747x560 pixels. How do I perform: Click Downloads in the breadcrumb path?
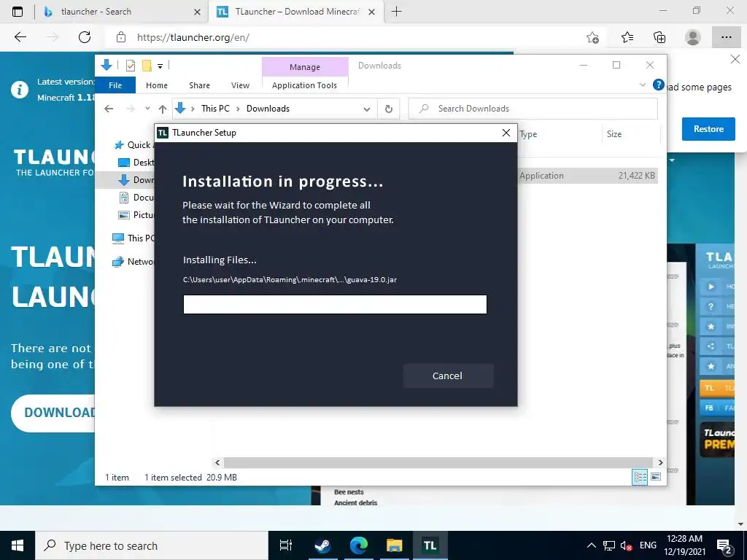coord(268,109)
